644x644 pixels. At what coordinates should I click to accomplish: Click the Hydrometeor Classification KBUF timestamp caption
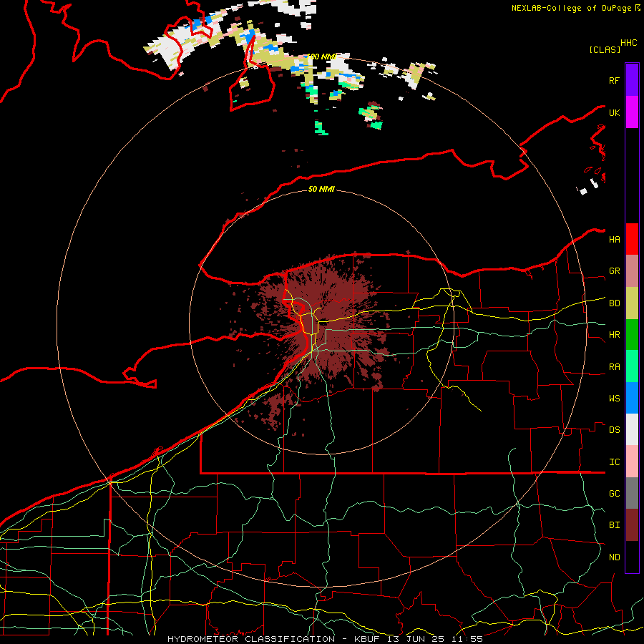tap(325, 639)
